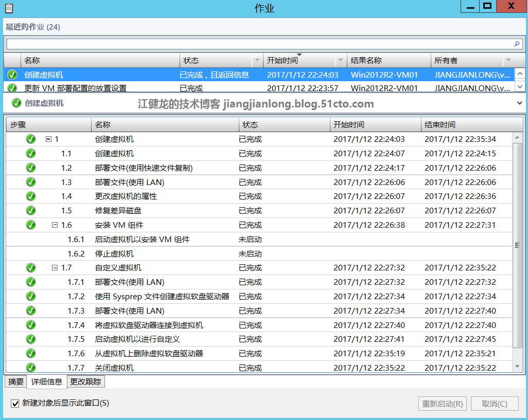Click the status icon for step 1.1
Viewport: 528px width, 420px height.
point(31,153)
